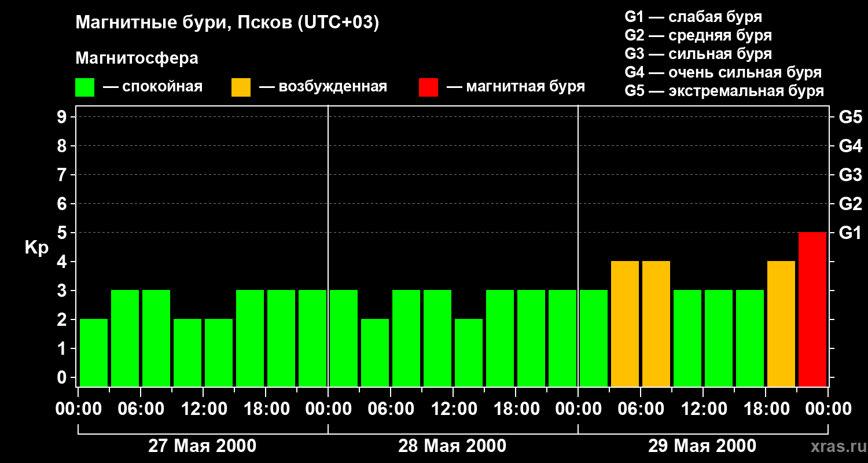Click the 03:00–06:00 green bar on 28 May
The image size is (868, 463).
[x=375, y=352]
